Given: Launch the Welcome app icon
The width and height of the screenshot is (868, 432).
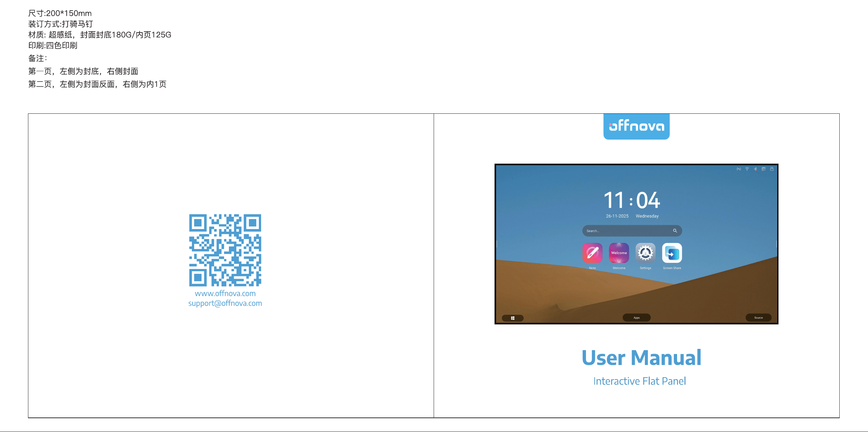Looking at the screenshot, I should point(619,253).
